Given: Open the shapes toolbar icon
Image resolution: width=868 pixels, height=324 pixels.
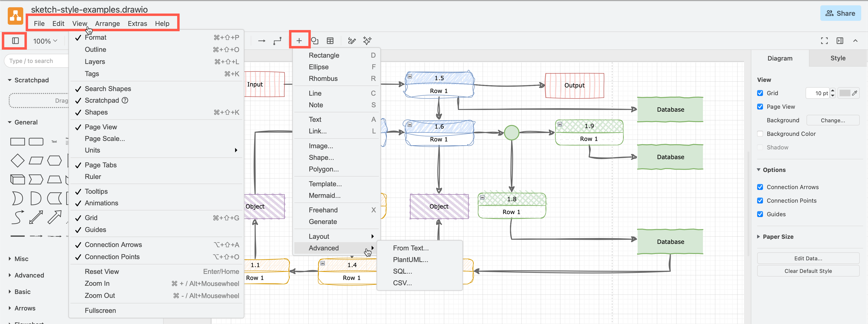Looking at the screenshot, I should coord(314,41).
